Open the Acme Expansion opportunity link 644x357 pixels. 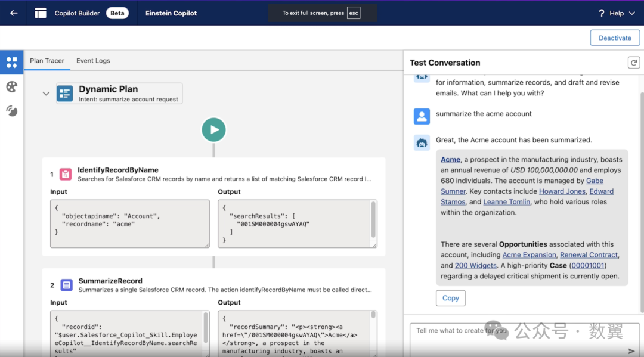529,255
